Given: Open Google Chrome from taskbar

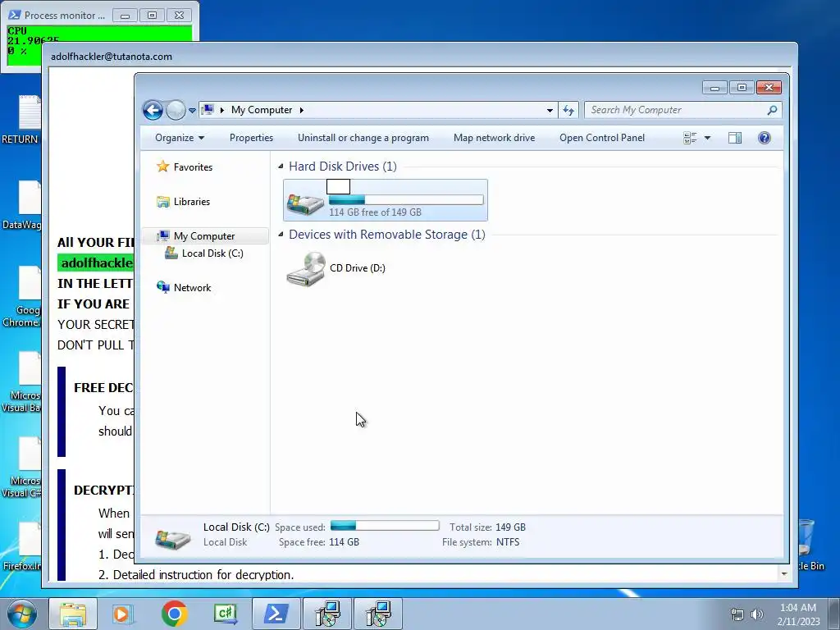Looking at the screenshot, I should [x=174, y=614].
